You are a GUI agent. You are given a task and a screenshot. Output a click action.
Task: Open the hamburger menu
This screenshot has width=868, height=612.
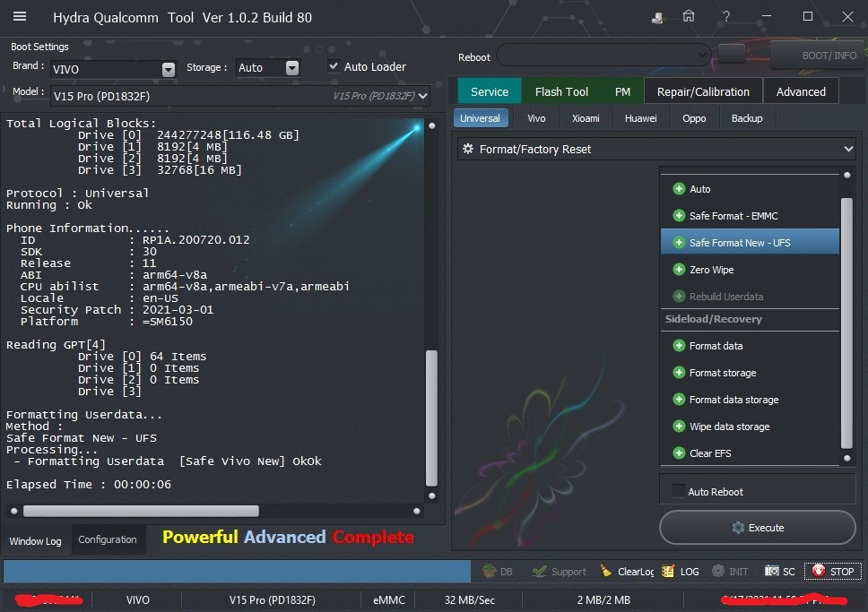[20, 17]
